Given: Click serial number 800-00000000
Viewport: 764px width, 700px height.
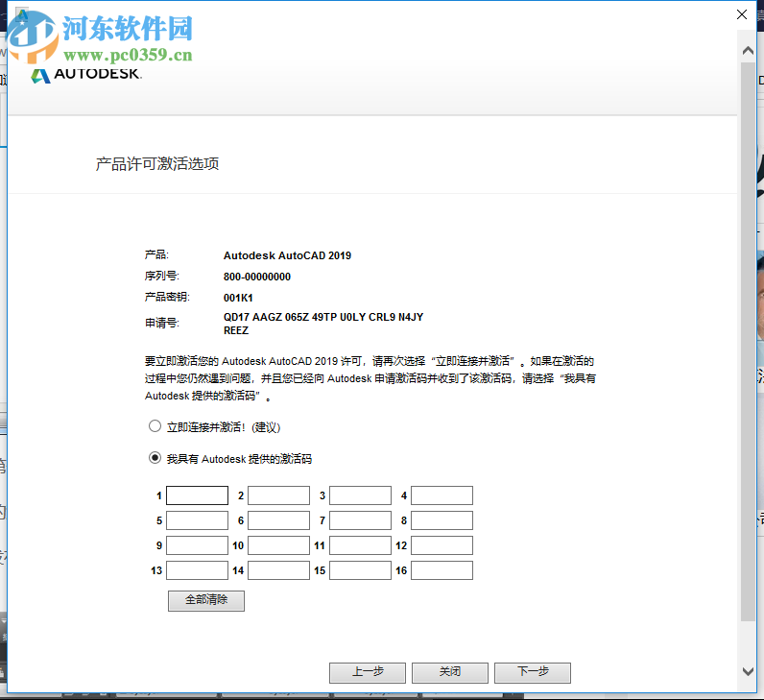Looking at the screenshot, I should 257,277.
